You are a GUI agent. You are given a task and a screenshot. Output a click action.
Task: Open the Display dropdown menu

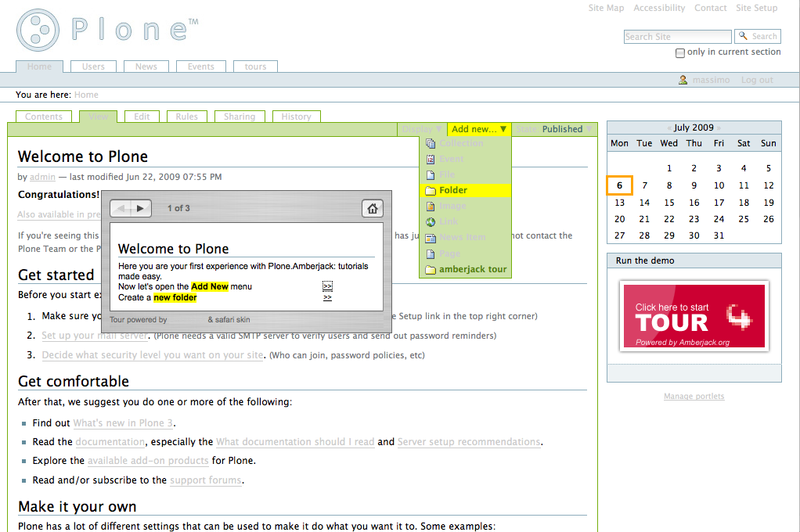pyautogui.click(x=421, y=129)
